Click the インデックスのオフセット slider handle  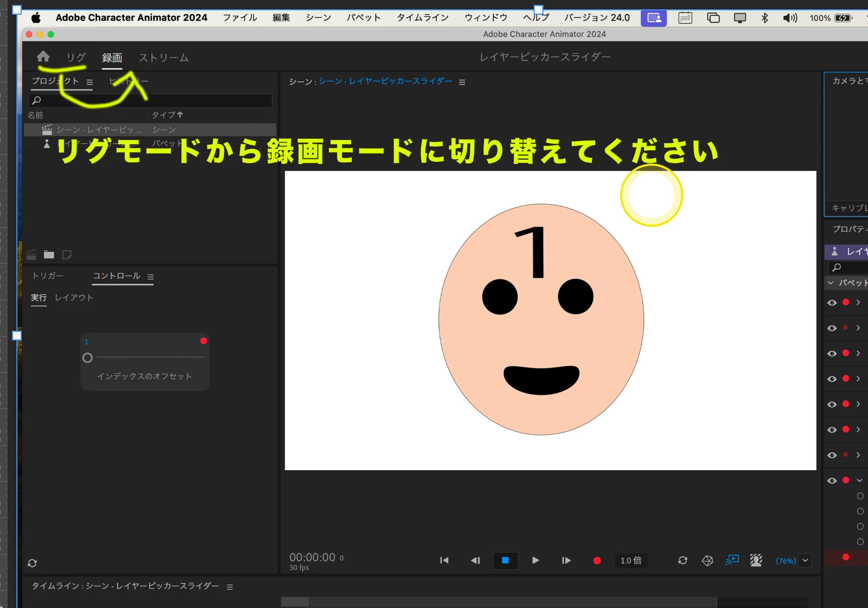pos(88,358)
